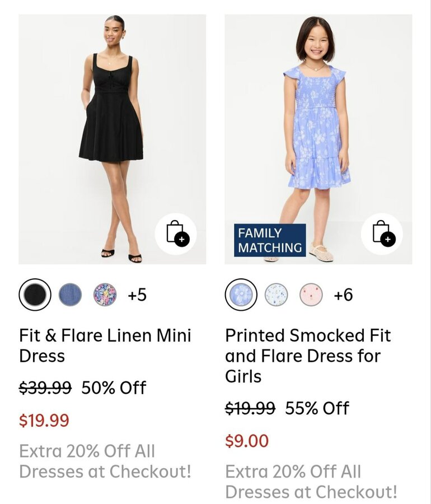Pick the pink print swatch
The height and width of the screenshot is (504, 431).
pyautogui.click(x=311, y=295)
